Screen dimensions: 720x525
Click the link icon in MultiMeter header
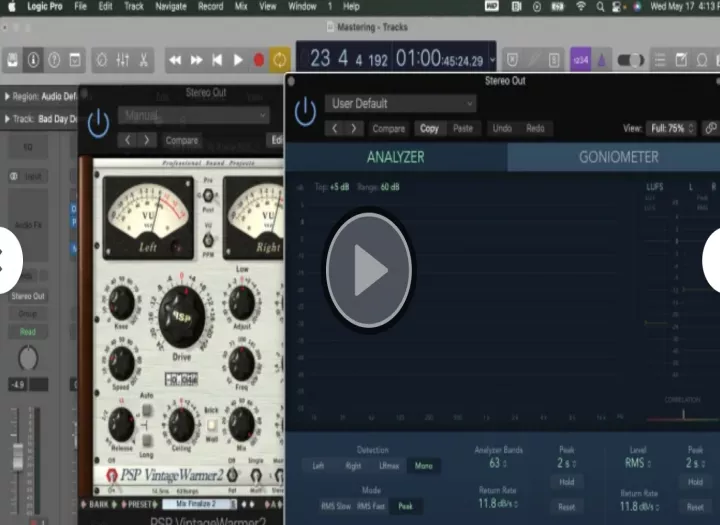(711, 129)
